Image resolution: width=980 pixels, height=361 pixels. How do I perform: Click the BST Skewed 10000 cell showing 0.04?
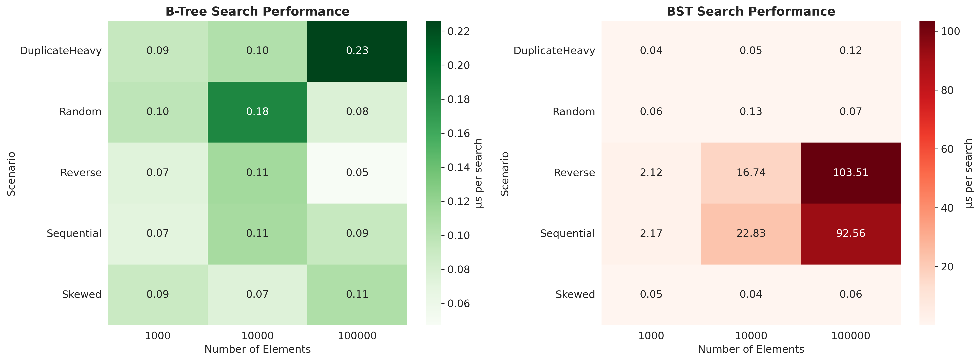(x=751, y=294)
